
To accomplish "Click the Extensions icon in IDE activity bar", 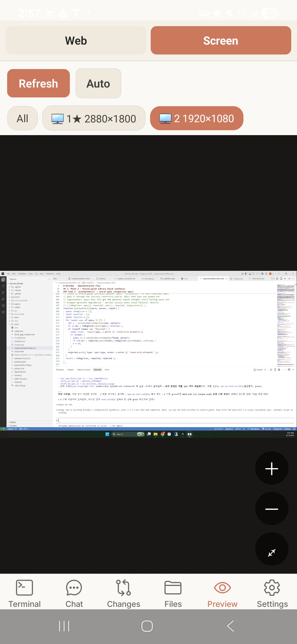I will [x=3, y=312].
